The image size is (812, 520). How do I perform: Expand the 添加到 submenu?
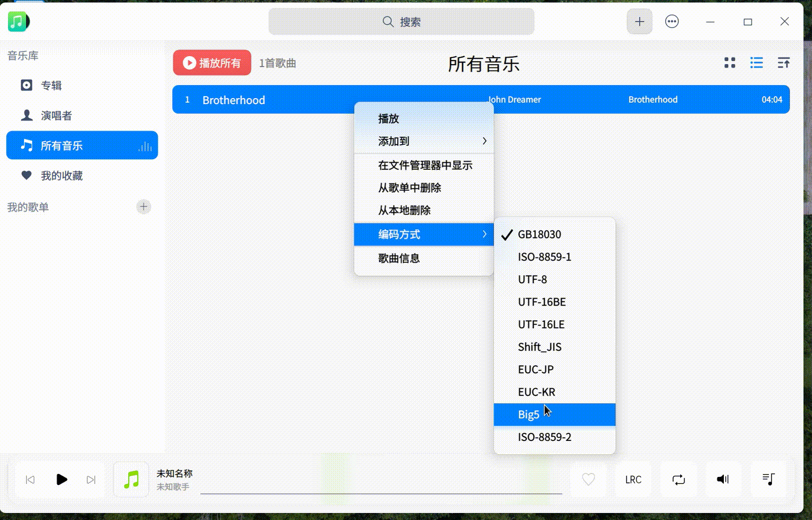click(x=424, y=141)
